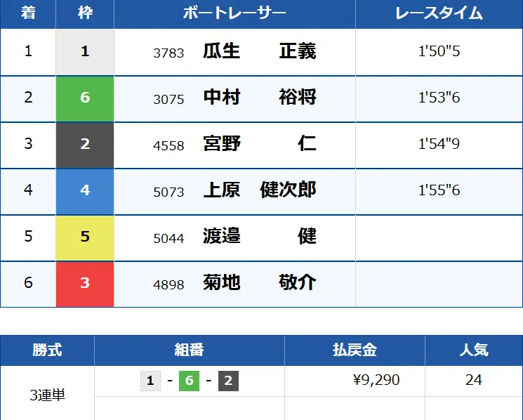Click the レースタイム column header
The image size is (523, 420).
point(439,13)
